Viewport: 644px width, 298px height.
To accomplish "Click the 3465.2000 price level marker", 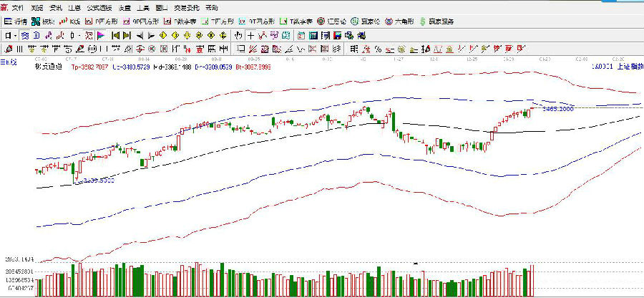I will click(558, 108).
